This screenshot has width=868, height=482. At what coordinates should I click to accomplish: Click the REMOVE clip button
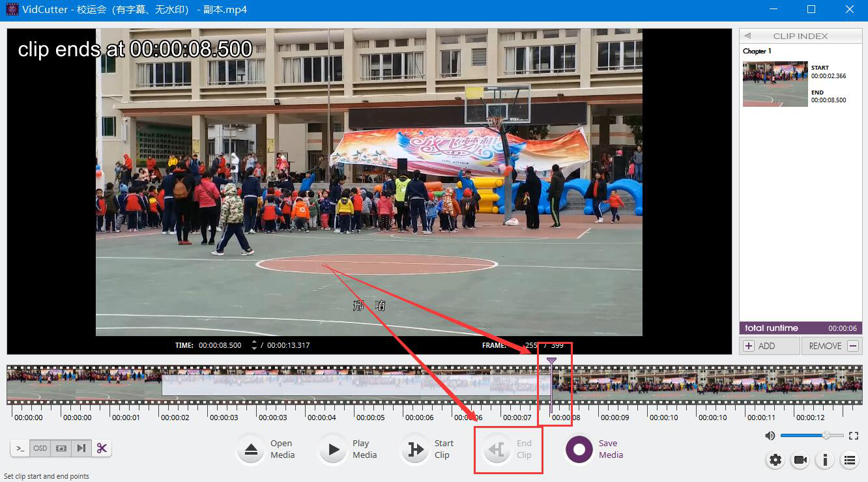pyautogui.click(x=832, y=346)
